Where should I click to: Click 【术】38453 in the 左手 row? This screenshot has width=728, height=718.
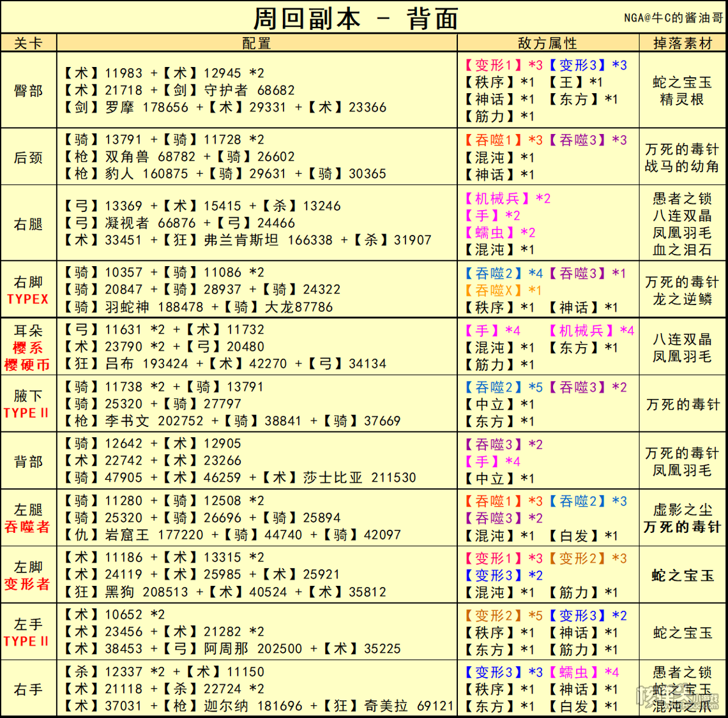(x=102, y=648)
